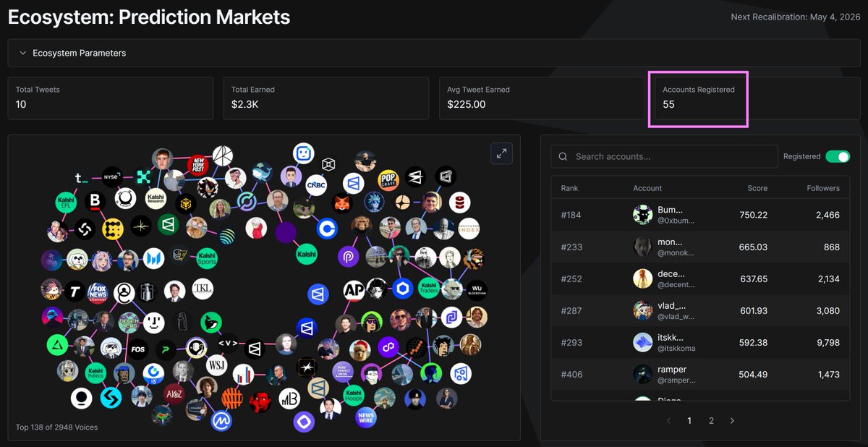868x447 pixels.
Task: Select the TKL account bubble
Action: [x=203, y=290]
